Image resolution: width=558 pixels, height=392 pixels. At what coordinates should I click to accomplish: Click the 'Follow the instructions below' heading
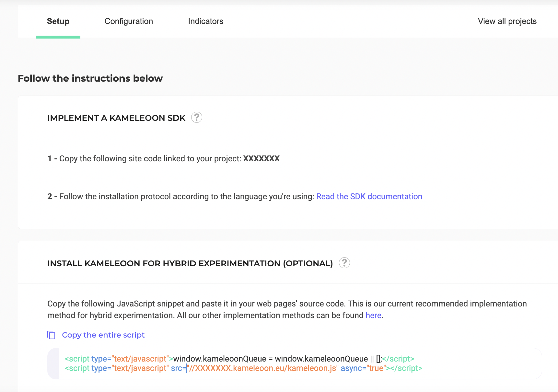[x=90, y=78]
